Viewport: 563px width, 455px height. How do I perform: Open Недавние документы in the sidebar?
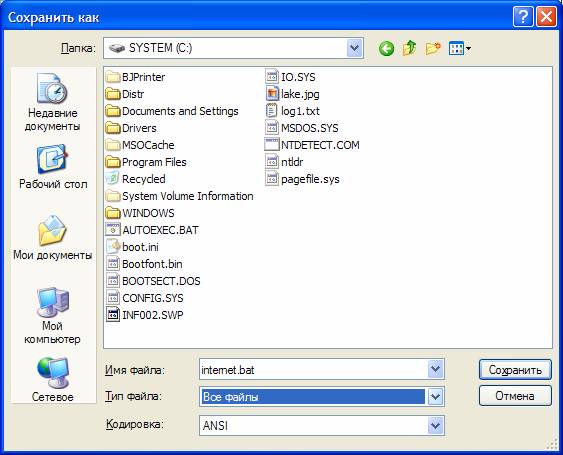[x=52, y=102]
